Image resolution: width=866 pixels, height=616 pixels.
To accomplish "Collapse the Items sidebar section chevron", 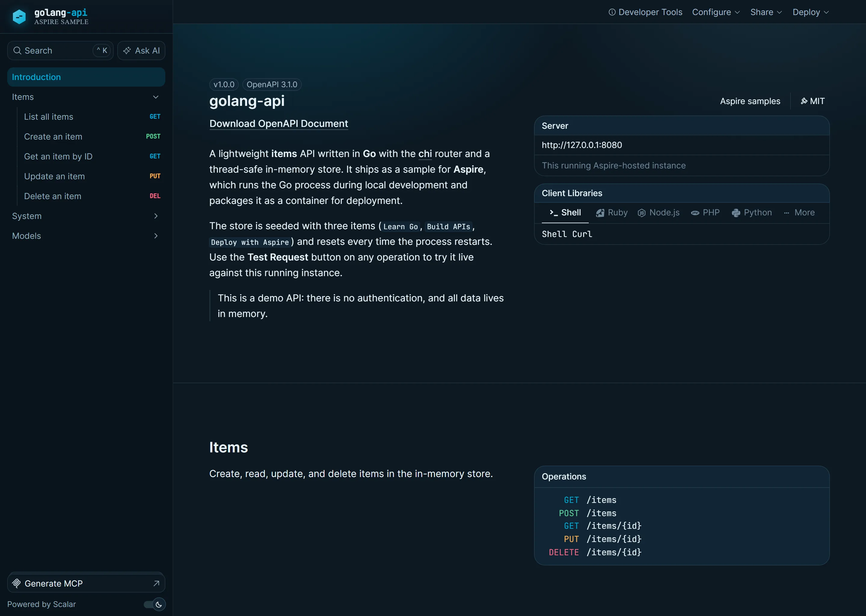I will tap(155, 97).
